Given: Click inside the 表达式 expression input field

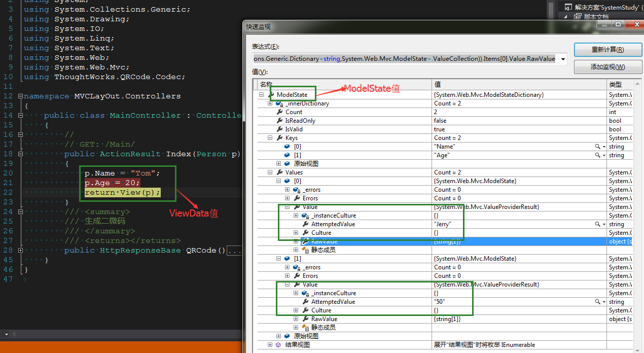Looking at the screenshot, I should pyautogui.click(x=405, y=59).
